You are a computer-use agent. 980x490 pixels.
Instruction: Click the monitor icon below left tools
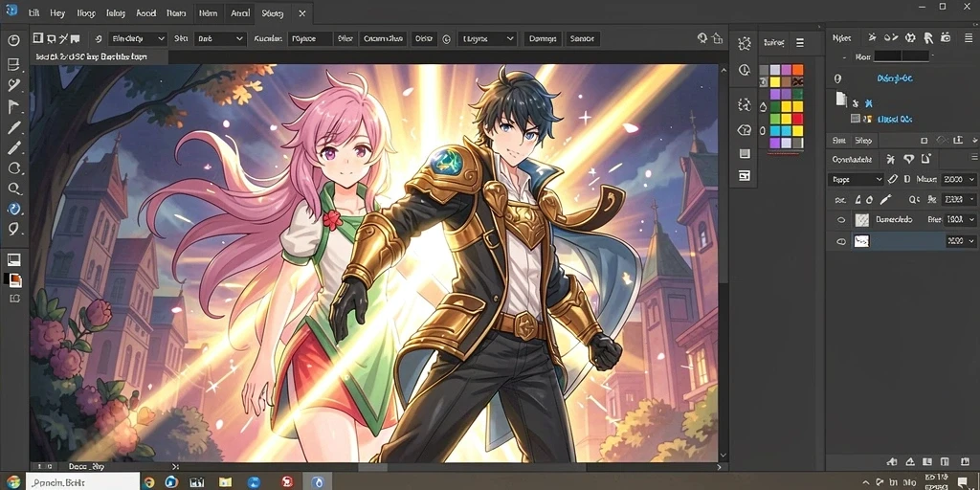13,259
